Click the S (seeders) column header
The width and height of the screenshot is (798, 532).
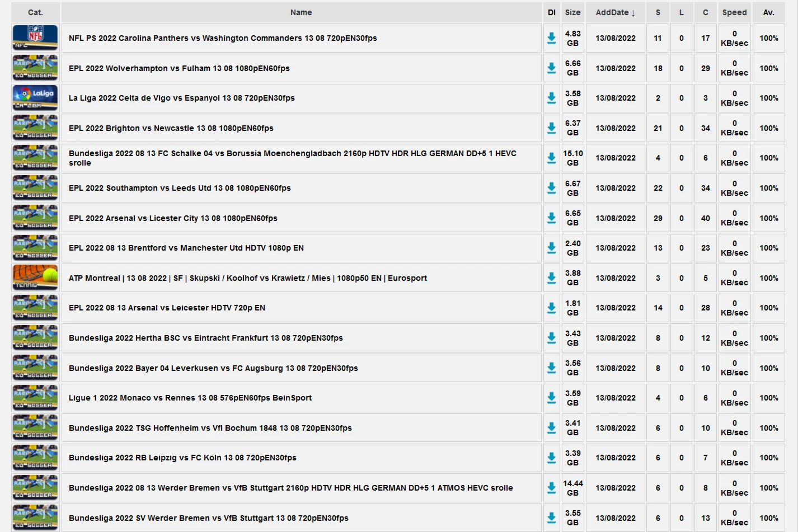(658, 12)
